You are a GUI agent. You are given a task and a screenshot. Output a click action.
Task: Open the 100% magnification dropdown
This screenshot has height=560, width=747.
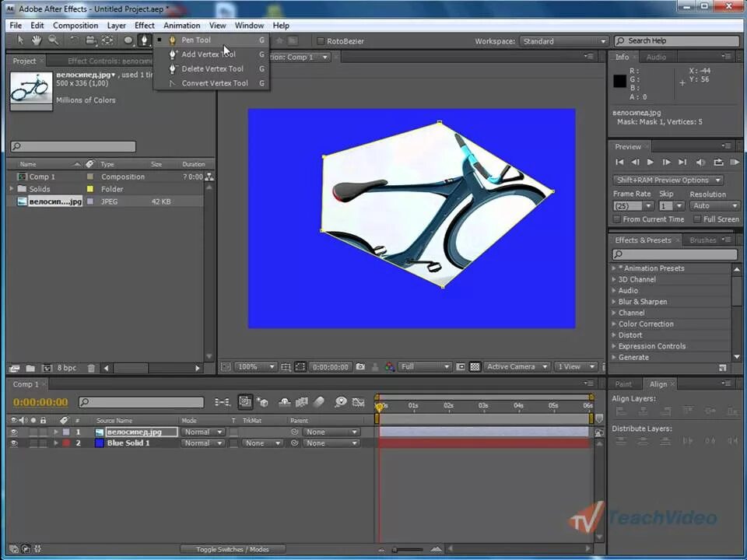pos(256,366)
